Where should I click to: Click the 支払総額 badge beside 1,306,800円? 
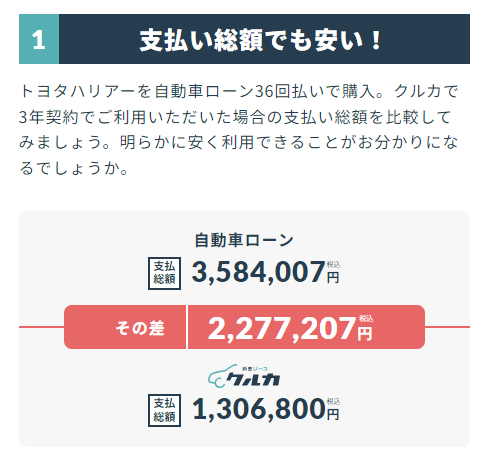click(164, 410)
